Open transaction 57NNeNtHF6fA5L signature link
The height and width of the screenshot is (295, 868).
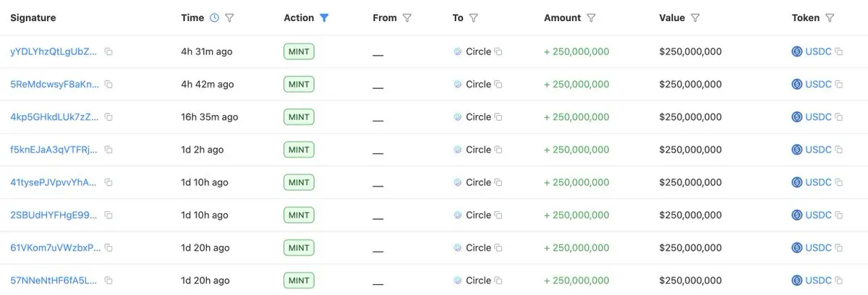54,281
